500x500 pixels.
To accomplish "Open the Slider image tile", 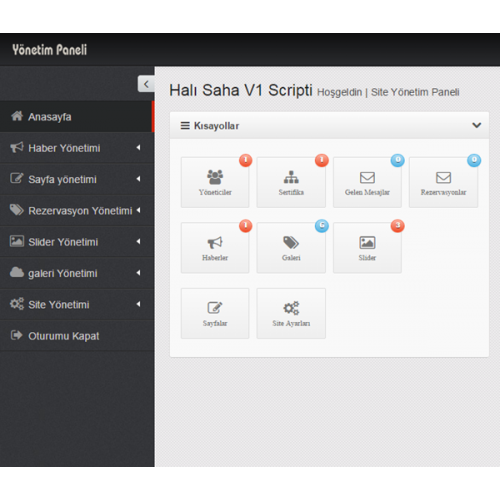I will [367, 248].
